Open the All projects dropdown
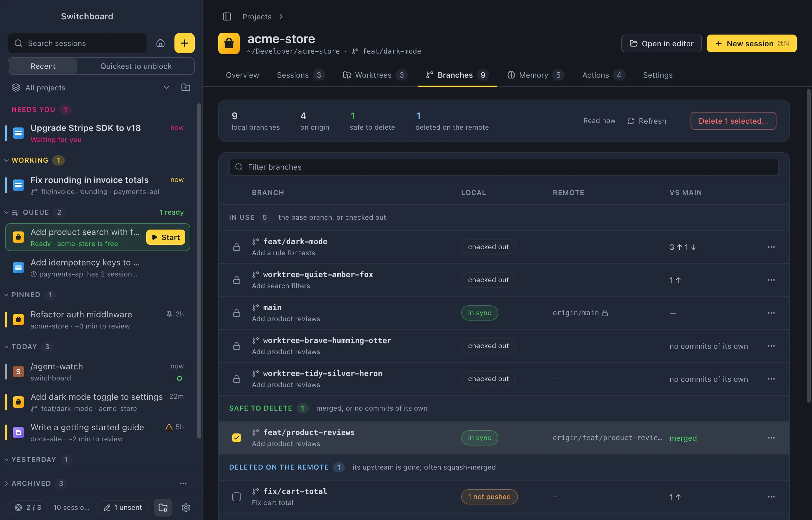812x520 pixels. [90, 88]
